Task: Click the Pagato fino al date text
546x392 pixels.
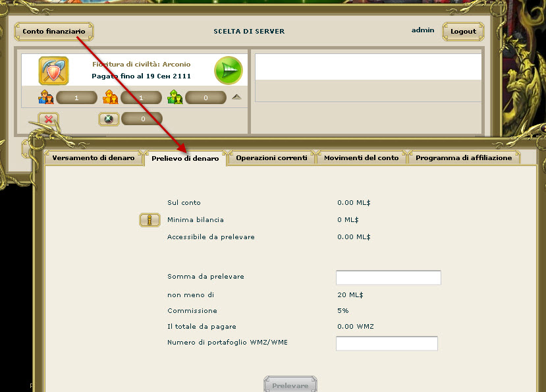Action: tap(142, 76)
